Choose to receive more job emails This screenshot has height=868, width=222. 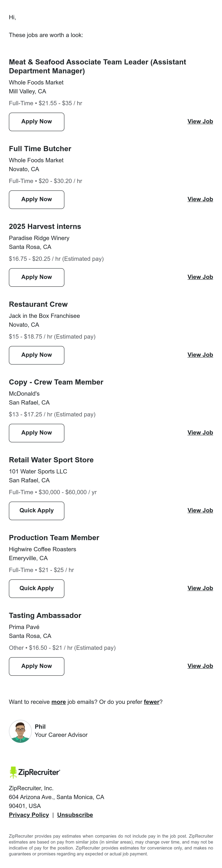click(x=58, y=702)
